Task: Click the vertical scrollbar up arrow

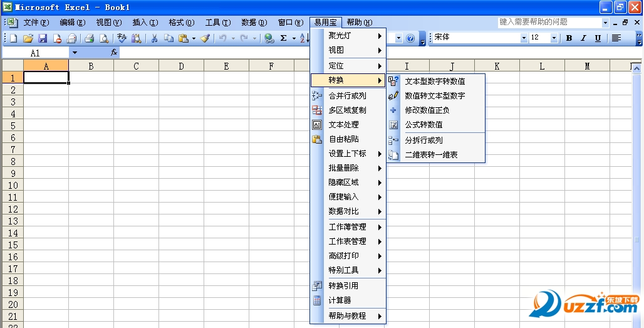Action: click(636, 68)
